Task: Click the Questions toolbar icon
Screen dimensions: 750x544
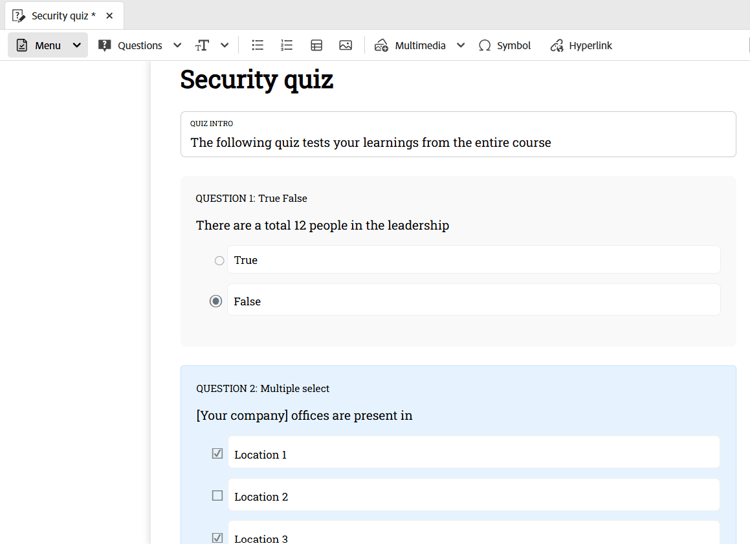Action: (x=104, y=45)
